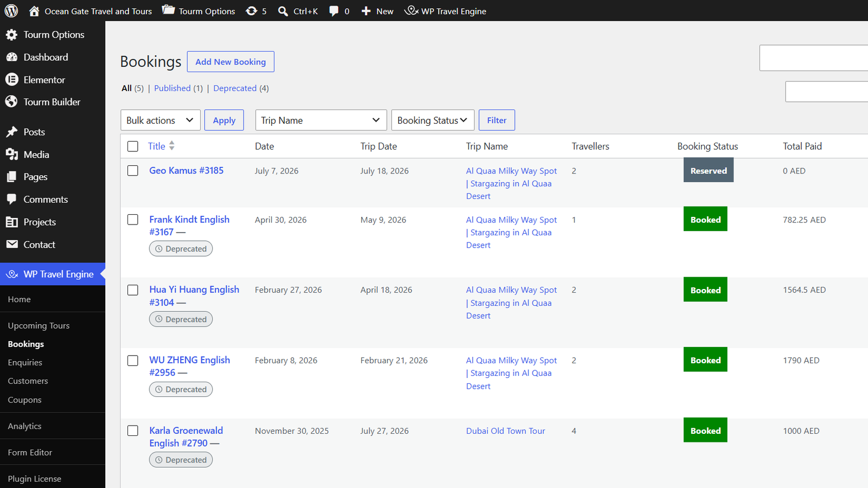Expand the Bulk actions dropdown
Screen dimensions: 868x488
tap(161, 120)
